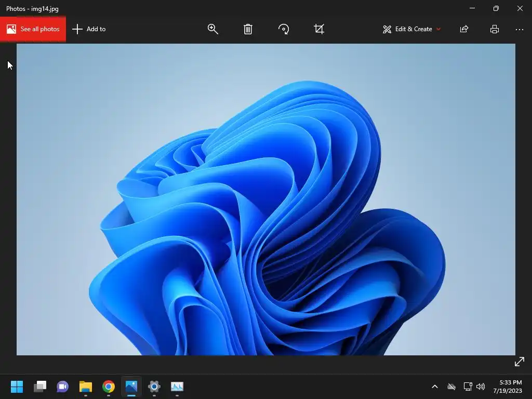Rotate the image with rotate icon
Viewport: 532px width, 399px height.
(284, 29)
